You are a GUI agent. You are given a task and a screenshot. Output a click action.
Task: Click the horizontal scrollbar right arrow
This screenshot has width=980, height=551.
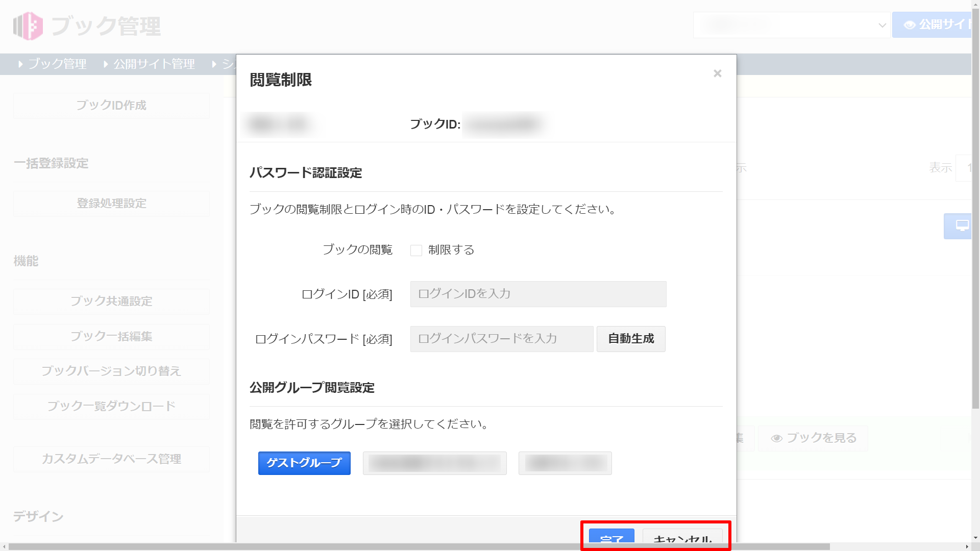click(x=967, y=547)
